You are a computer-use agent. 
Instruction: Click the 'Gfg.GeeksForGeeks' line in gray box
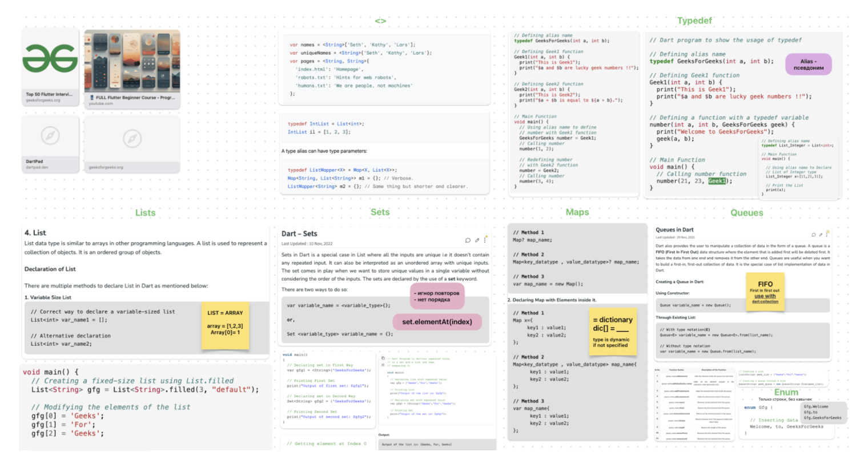[x=822, y=418]
